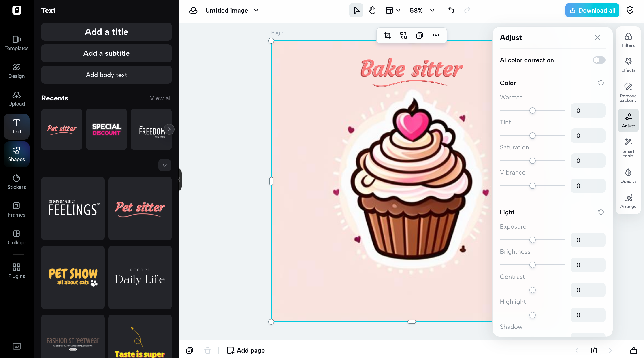
Task: Duplicate page icon in bottom bar
Action: tap(190, 350)
